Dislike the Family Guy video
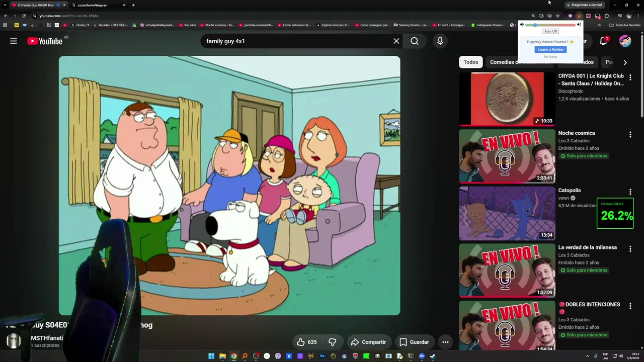Image resolution: width=644 pixels, height=362 pixels. point(332,342)
